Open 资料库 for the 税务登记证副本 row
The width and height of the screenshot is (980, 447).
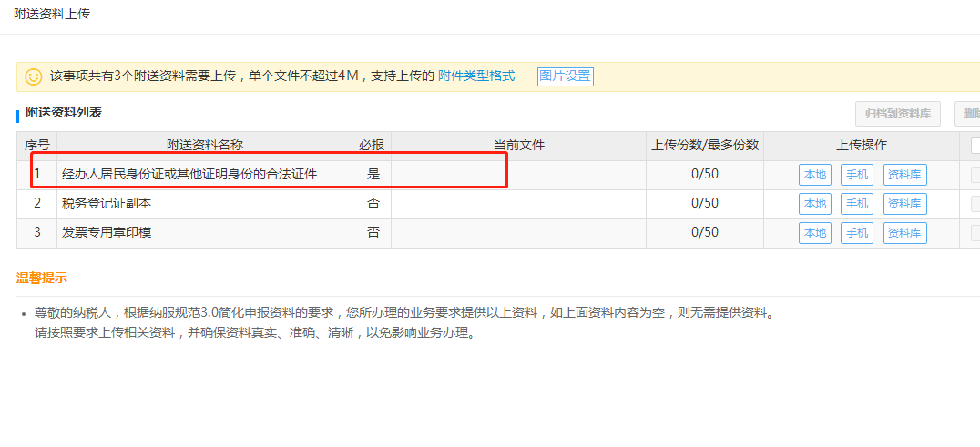(x=904, y=204)
